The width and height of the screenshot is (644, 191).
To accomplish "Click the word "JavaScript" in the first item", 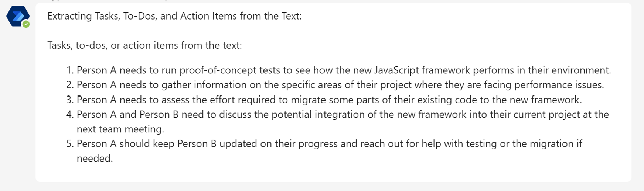I will point(396,70).
